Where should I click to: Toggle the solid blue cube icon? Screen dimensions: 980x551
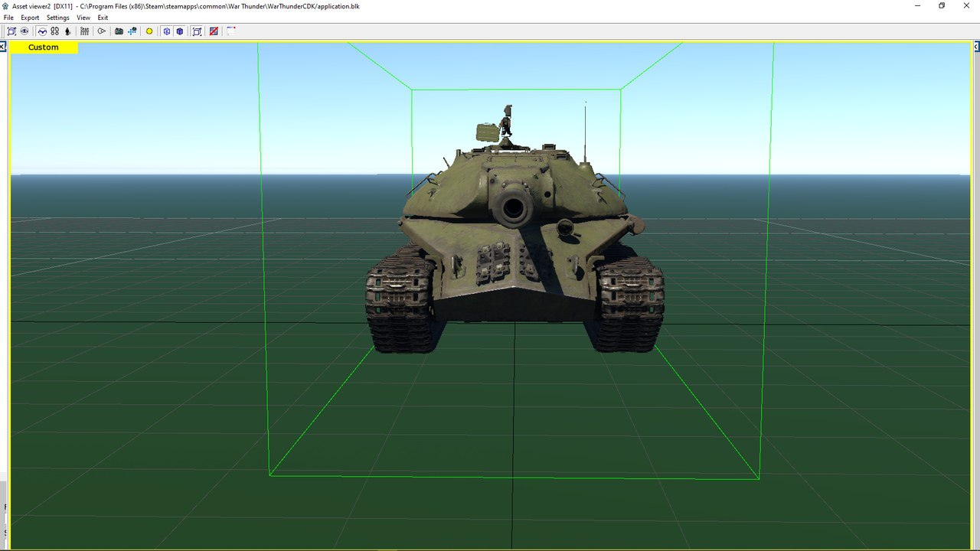point(180,31)
